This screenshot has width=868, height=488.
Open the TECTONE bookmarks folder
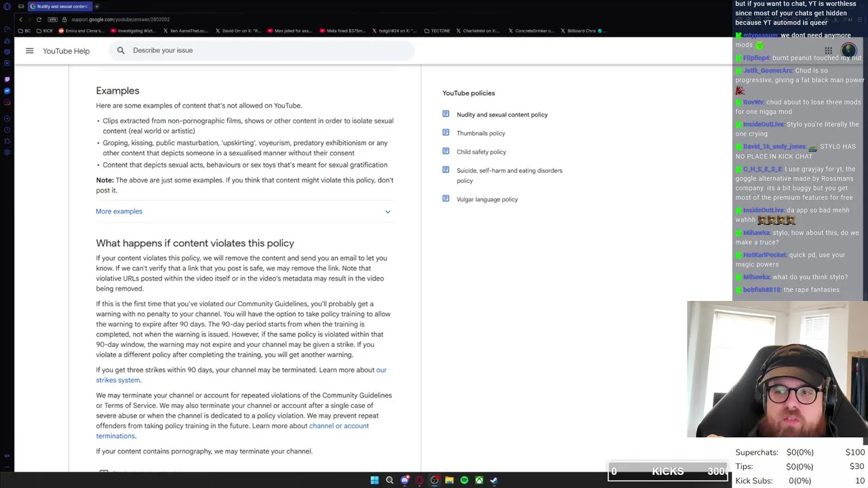437,30
